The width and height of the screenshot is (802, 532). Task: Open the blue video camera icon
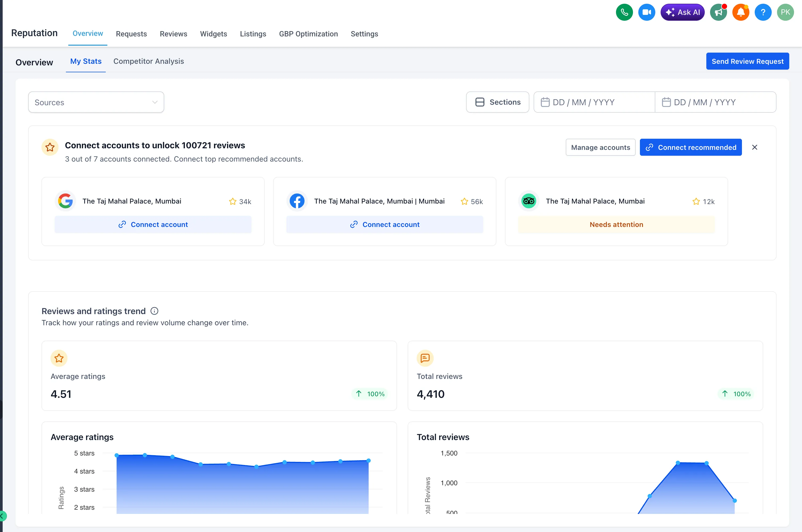pos(646,12)
